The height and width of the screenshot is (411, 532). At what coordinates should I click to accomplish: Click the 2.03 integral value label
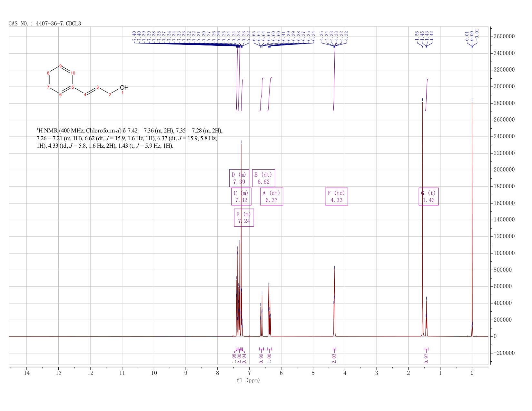(334, 358)
